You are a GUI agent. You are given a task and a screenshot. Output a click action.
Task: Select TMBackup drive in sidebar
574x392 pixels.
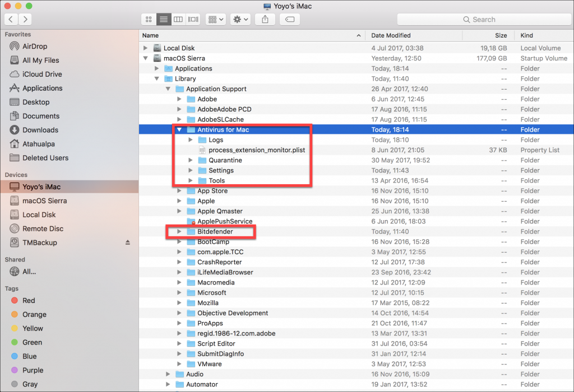40,242
